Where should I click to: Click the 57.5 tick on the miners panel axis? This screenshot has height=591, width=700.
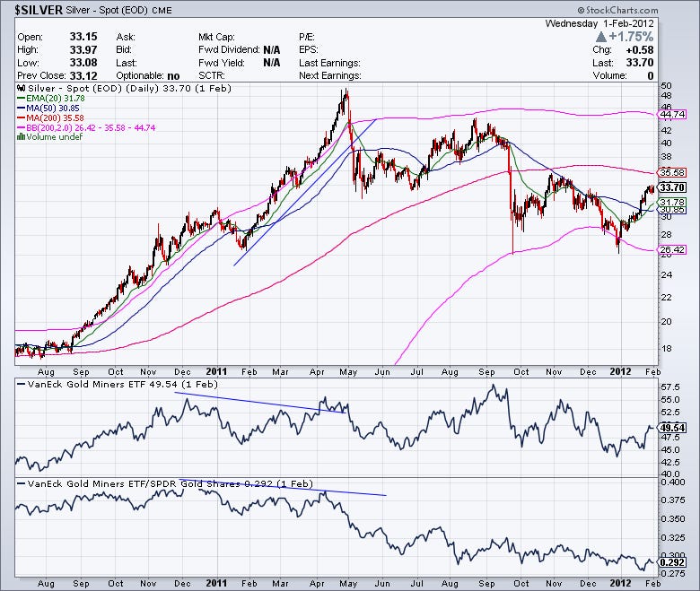[670, 387]
